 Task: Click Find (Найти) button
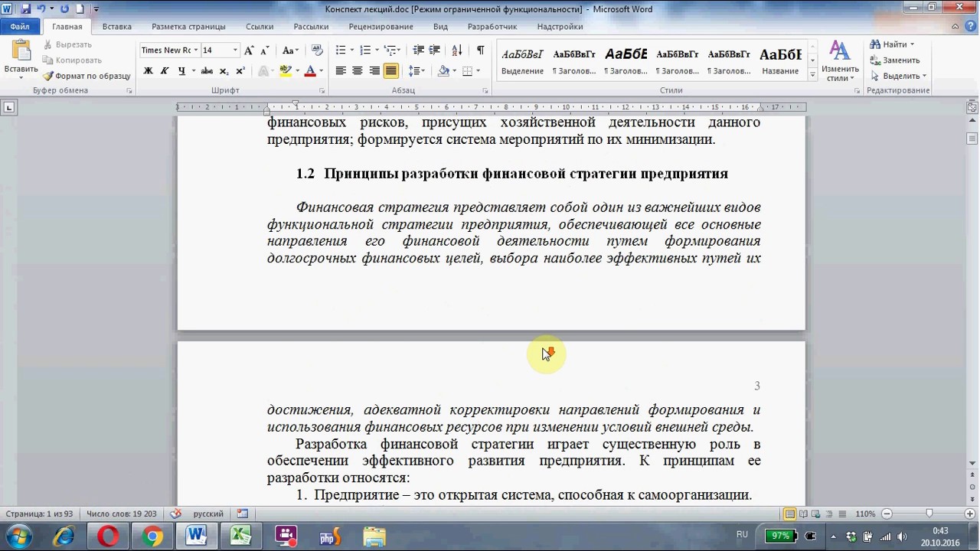(x=892, y=44)
